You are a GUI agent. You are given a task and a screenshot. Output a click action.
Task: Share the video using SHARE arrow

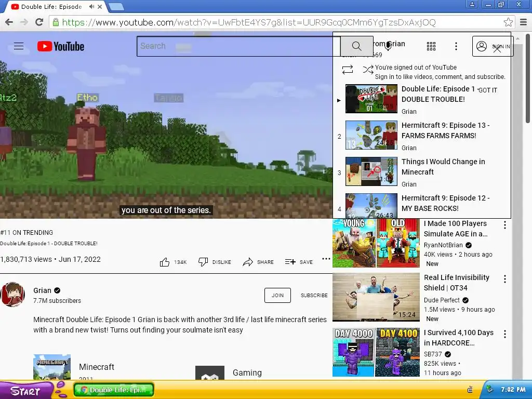(x=258, y=262)
